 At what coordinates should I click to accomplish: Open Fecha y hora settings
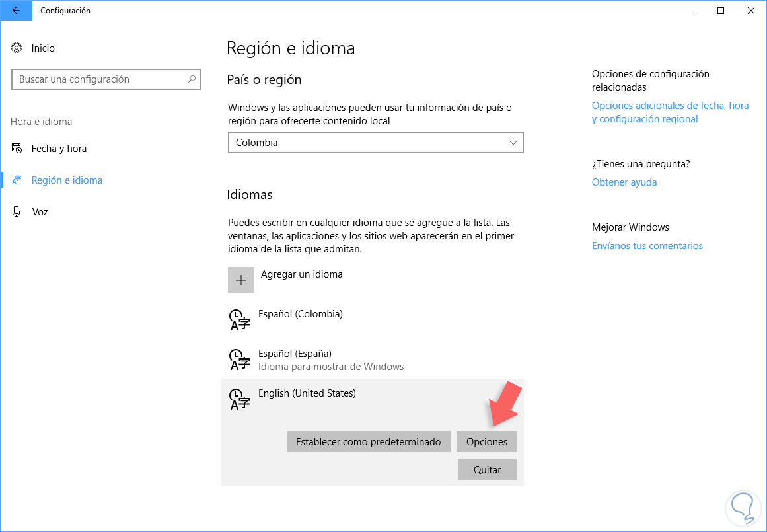(59, 148)
